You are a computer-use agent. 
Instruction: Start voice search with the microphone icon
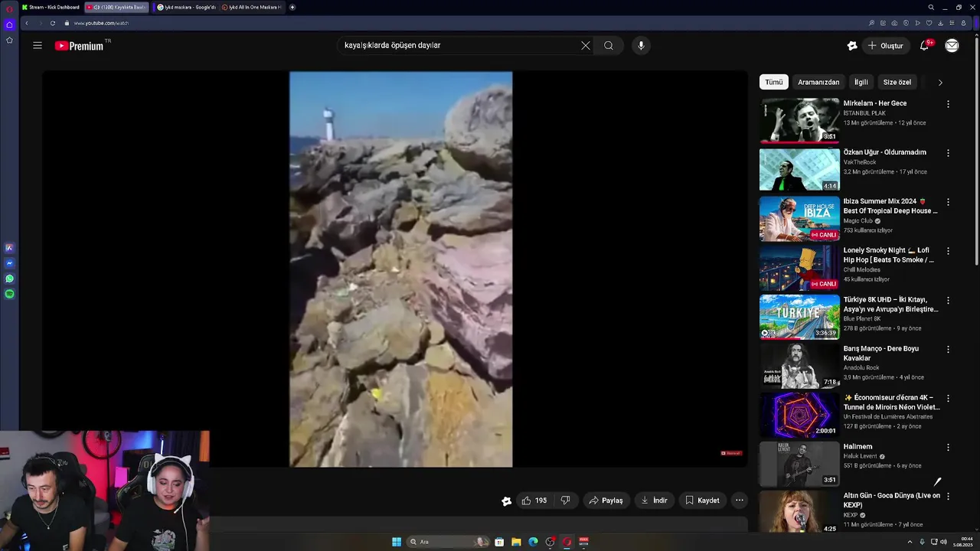641,45
